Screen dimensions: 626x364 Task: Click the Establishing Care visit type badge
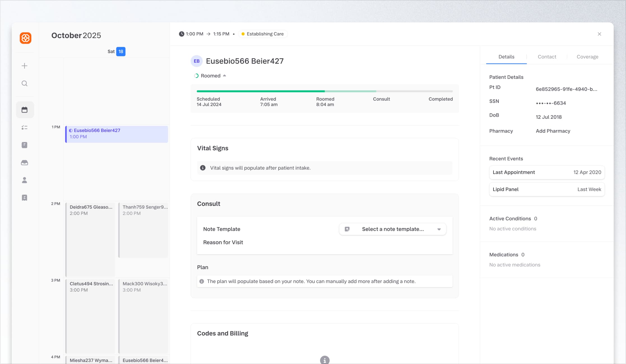tap(263, 34)
